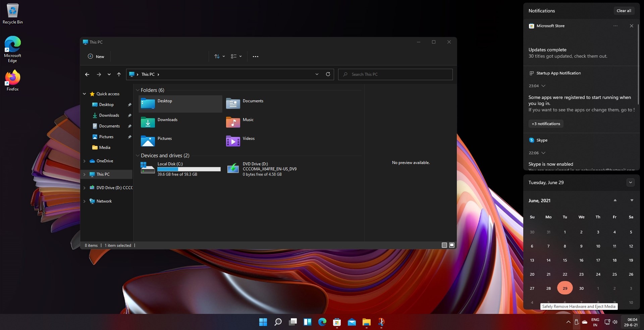Select June 30 in the calendar
644x330 pixels.
tap(581, 288)
